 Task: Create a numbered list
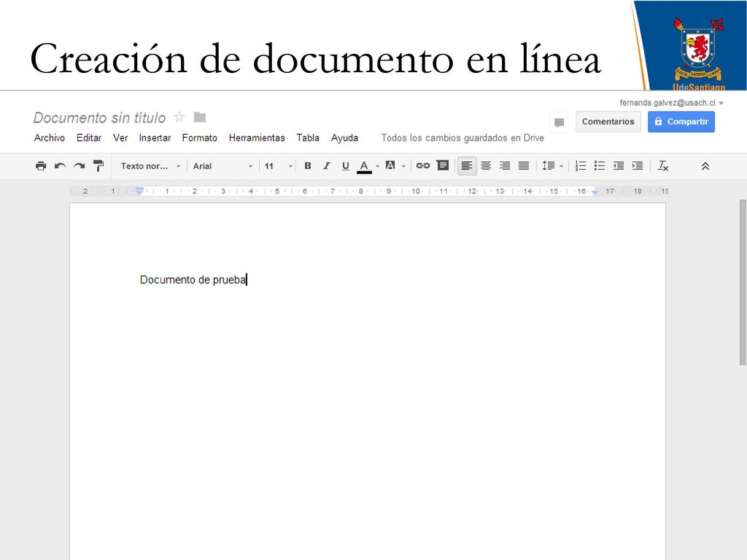tap(580, 166)
